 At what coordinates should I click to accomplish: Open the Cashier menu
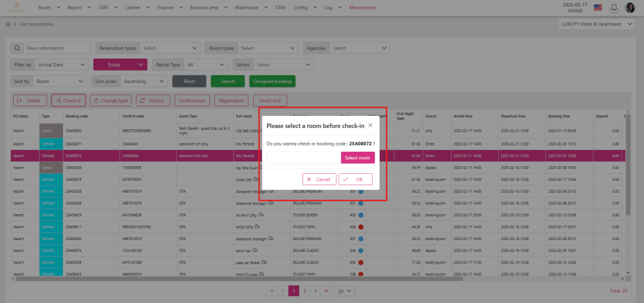pyautogui.click(x=133, y=8)
